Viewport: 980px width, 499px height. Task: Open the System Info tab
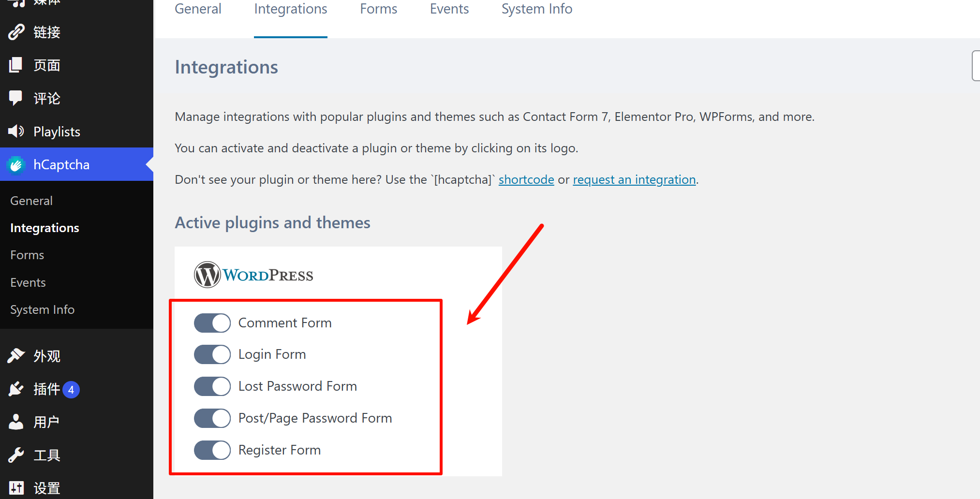tap(537, 9)
